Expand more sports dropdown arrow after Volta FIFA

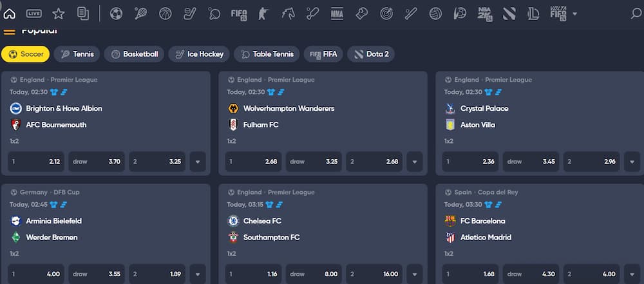(574, 14)
